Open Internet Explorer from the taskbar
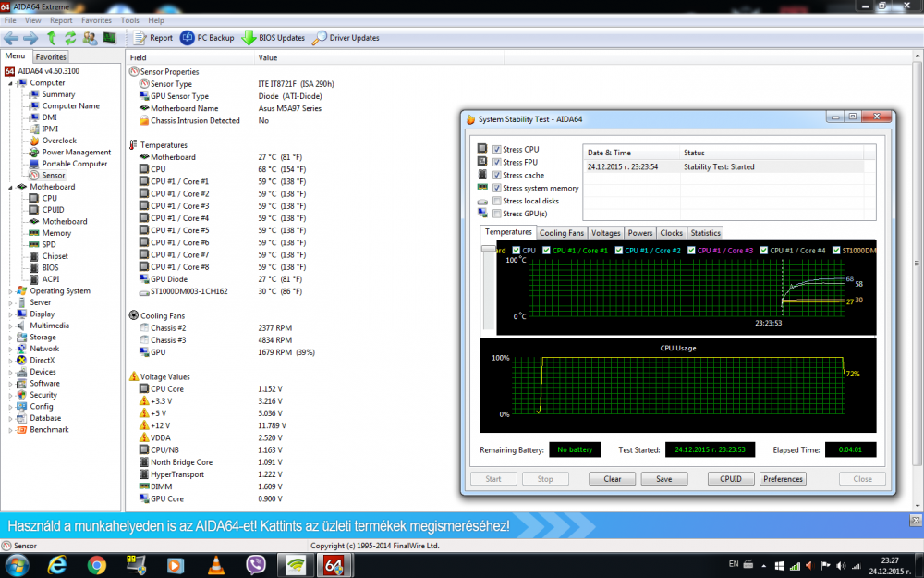The height and width of the screenshot is (578, 924). pos(56,565)
